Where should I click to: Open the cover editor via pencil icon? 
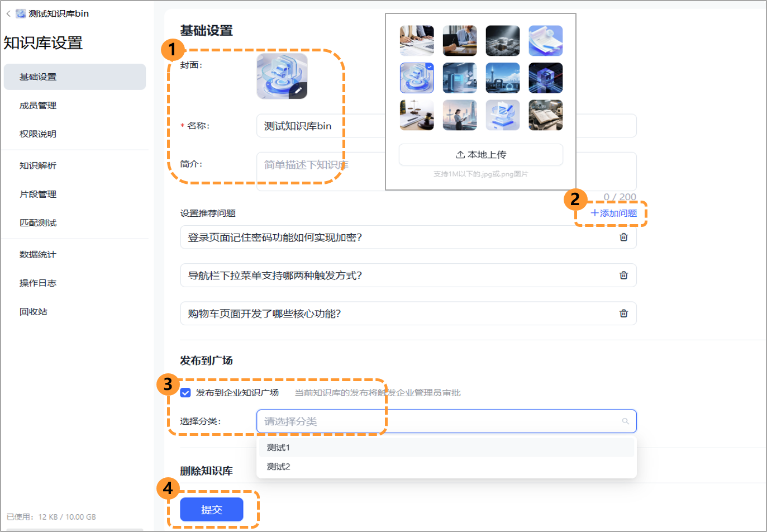coord(299,90)
